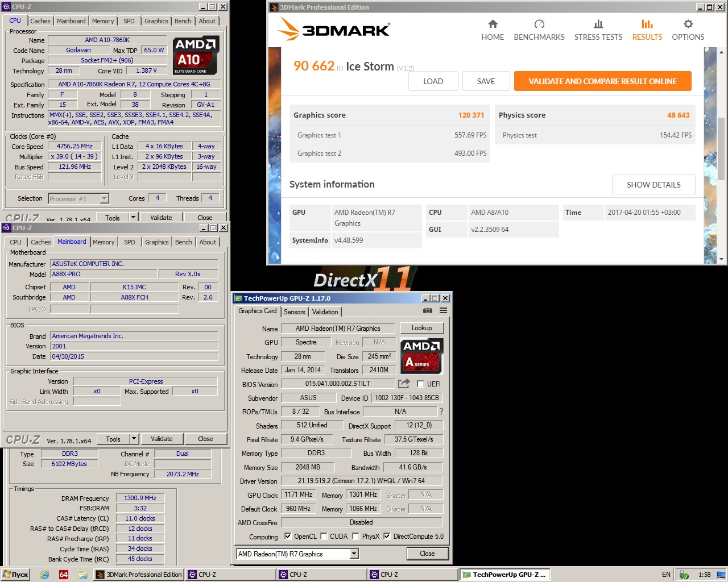Image resolution: width=728 pixels, height=582 pixels.
Task: Launch Internet Explorer from the taskbar
Action: (44, 575)
